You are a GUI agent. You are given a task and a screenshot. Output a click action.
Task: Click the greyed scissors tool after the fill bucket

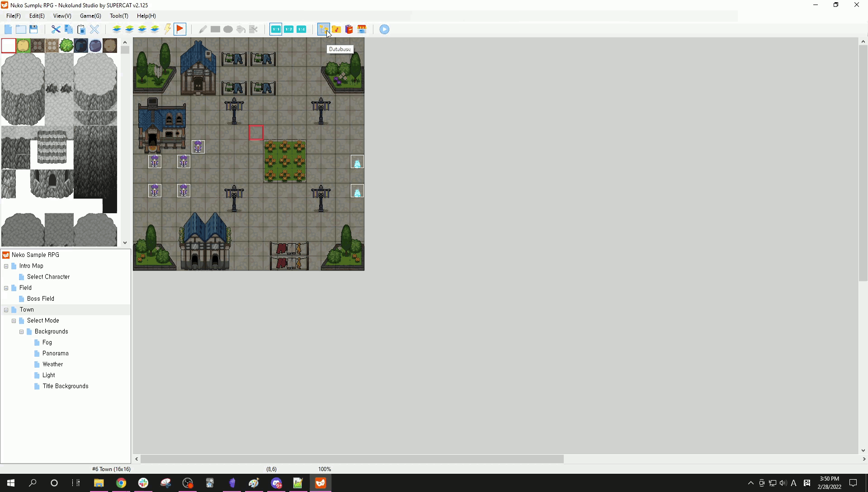[253, 29]
